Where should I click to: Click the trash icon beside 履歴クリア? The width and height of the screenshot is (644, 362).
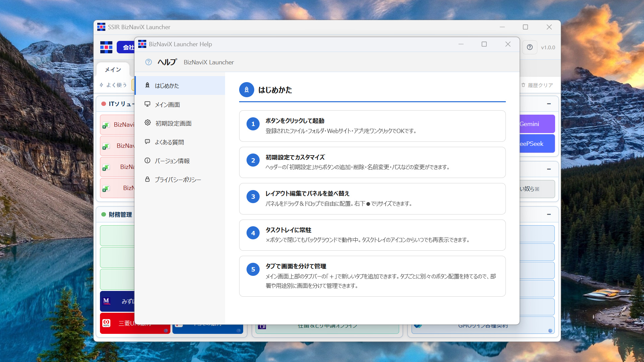[x=523, y=85]
